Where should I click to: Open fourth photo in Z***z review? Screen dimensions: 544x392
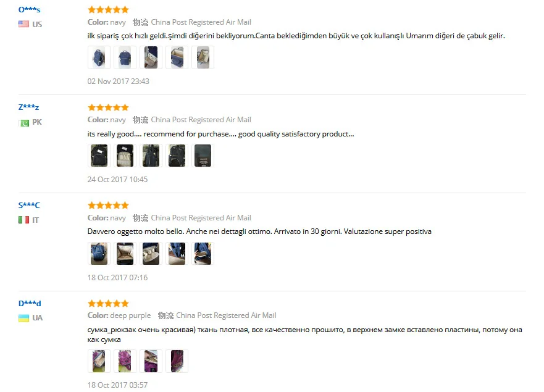click(x=177, y=156)
